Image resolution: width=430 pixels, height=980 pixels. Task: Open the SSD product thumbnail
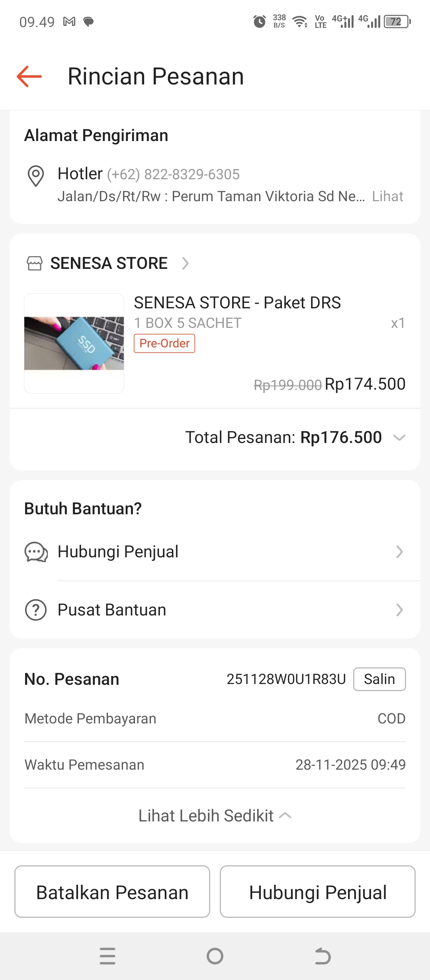pyautogui.click(x=74, y=343)
